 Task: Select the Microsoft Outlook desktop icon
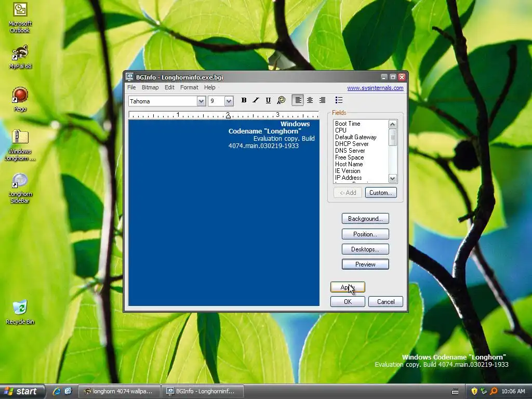pos(20,17)
